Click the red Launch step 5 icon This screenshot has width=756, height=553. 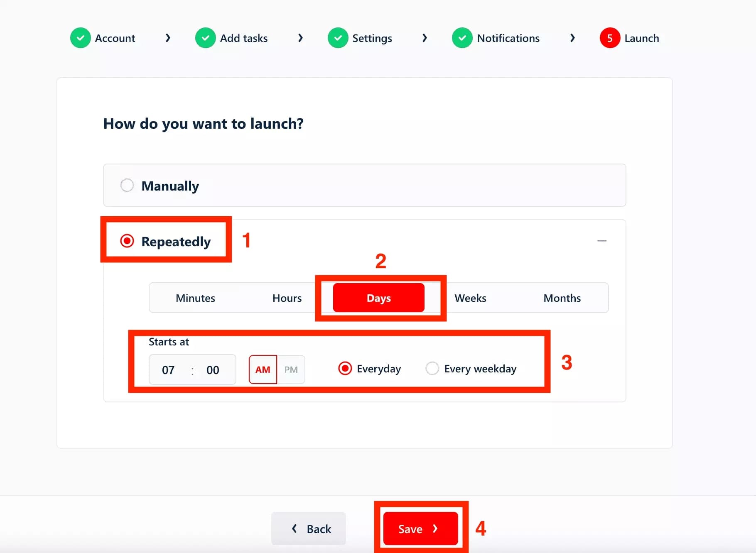pyautogui.click(x=610, y=38)
